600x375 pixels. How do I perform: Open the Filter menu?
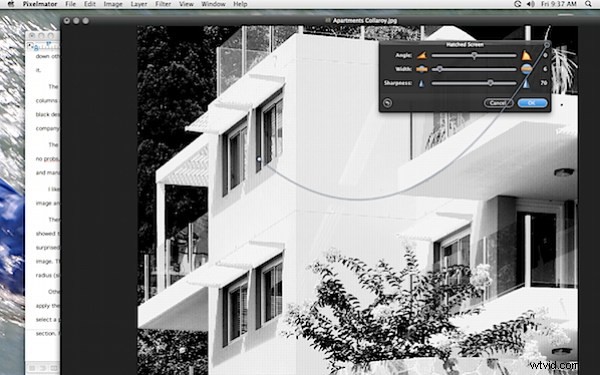pyautogui.click(x=163, y=4)
